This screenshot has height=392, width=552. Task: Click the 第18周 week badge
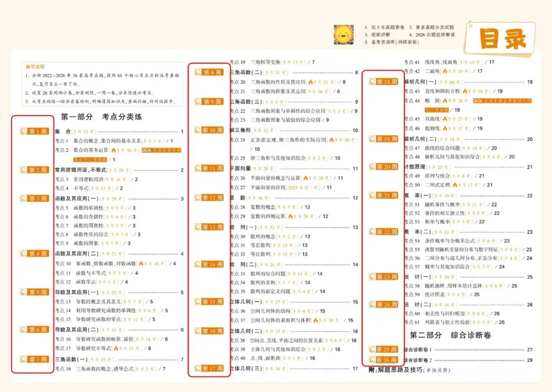383,82
